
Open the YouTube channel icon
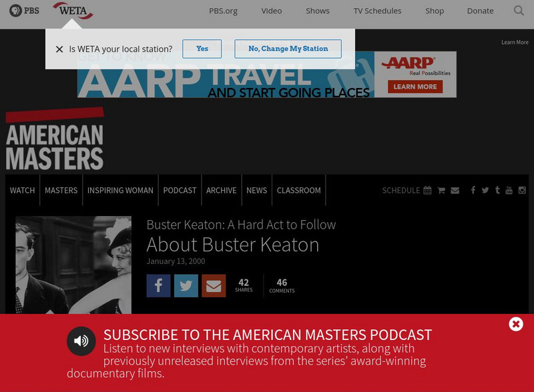509,190
